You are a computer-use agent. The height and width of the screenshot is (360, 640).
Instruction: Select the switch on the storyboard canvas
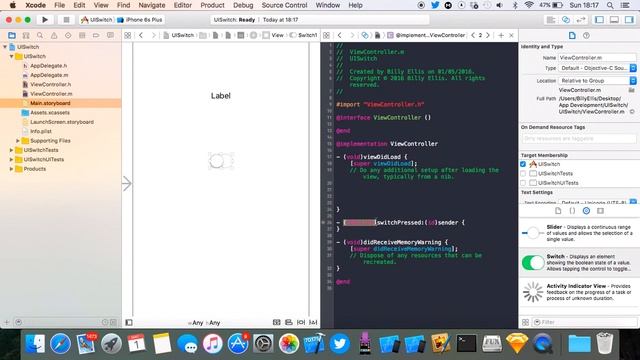coord(221,161)
